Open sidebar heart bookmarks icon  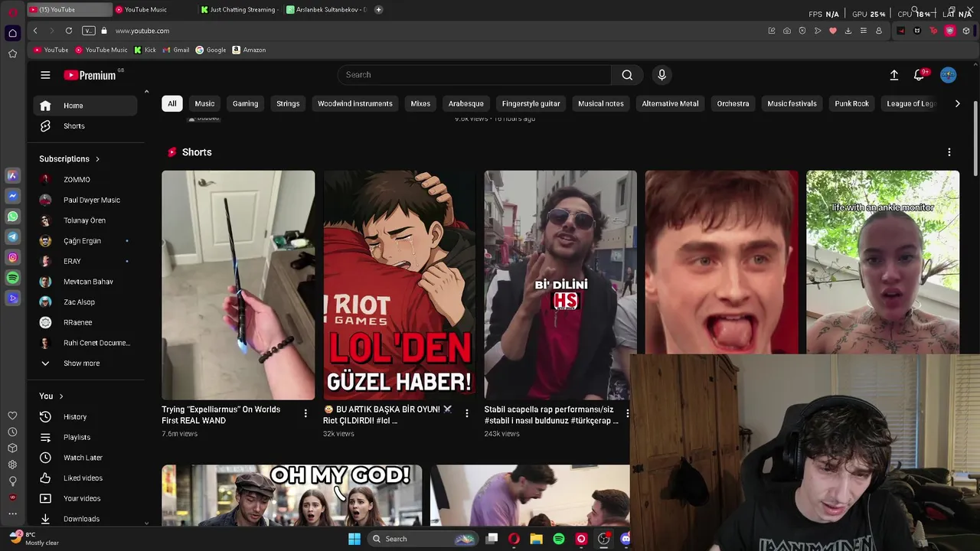[12, 416]
